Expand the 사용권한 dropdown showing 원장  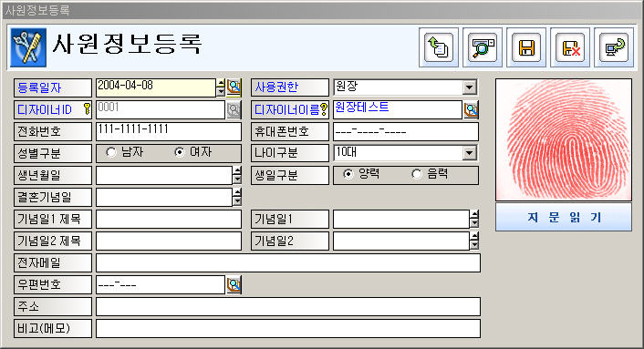(469, 87)
